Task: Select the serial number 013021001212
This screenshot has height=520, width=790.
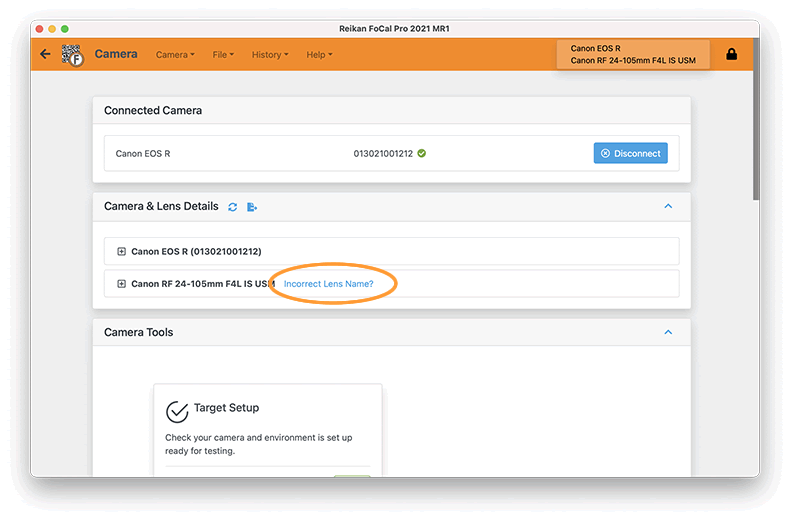Action: point(383,154)
